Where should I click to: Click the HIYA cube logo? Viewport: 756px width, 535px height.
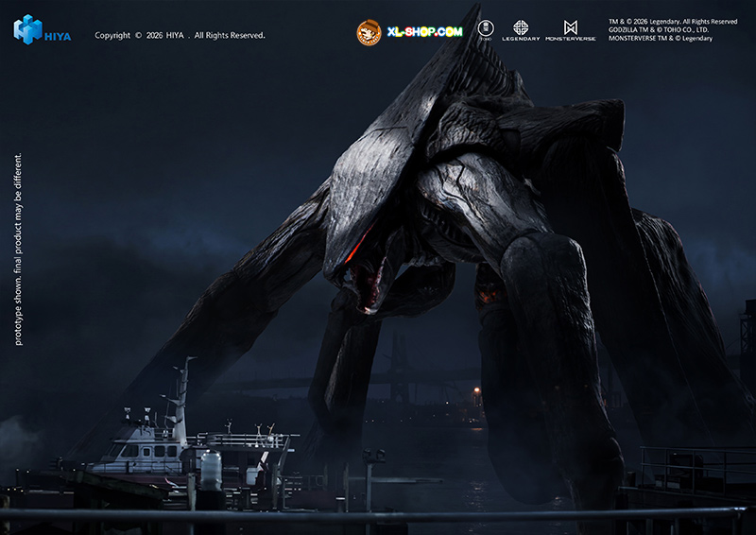click(27, 29)
